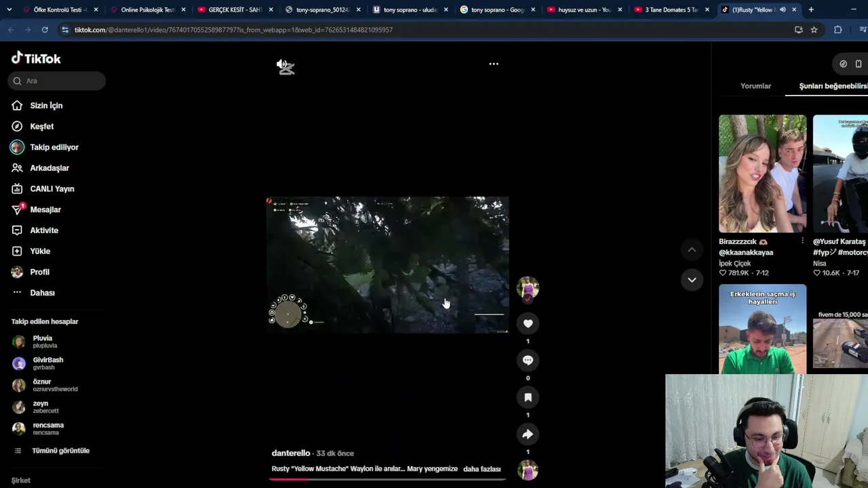This screenshot has height=488, width=868.
Task: Go to the Keşfet page
Action: coord(41,127)
